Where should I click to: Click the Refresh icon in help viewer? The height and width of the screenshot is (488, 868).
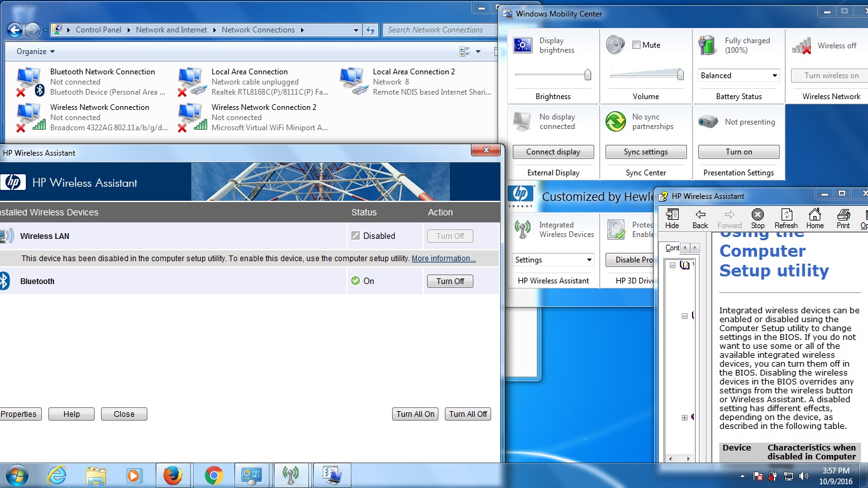click(786, 215)
